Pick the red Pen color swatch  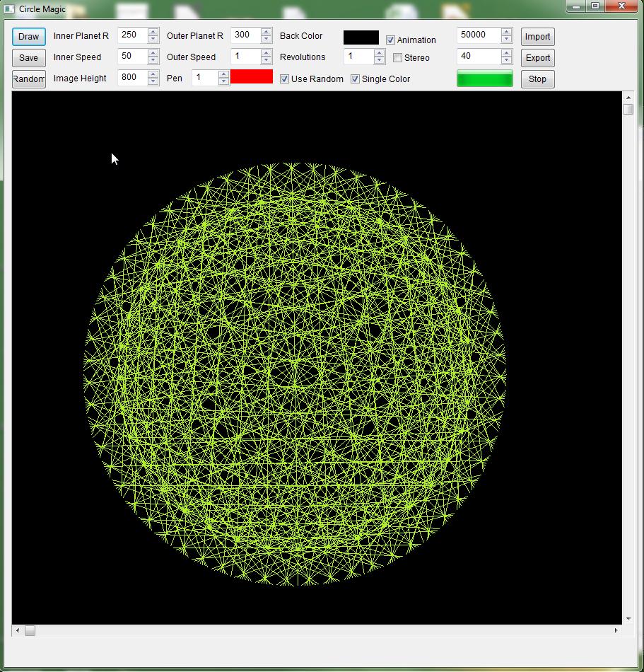252,76
